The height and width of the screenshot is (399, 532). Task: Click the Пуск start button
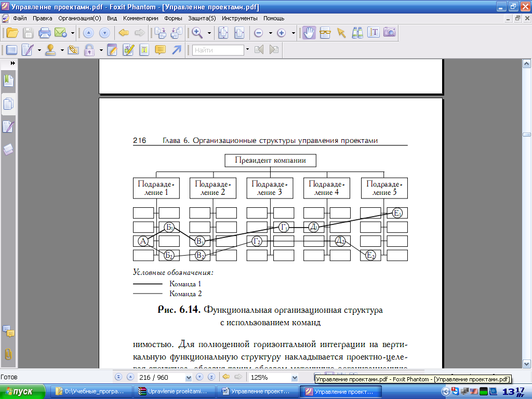(x=22, y=392)
